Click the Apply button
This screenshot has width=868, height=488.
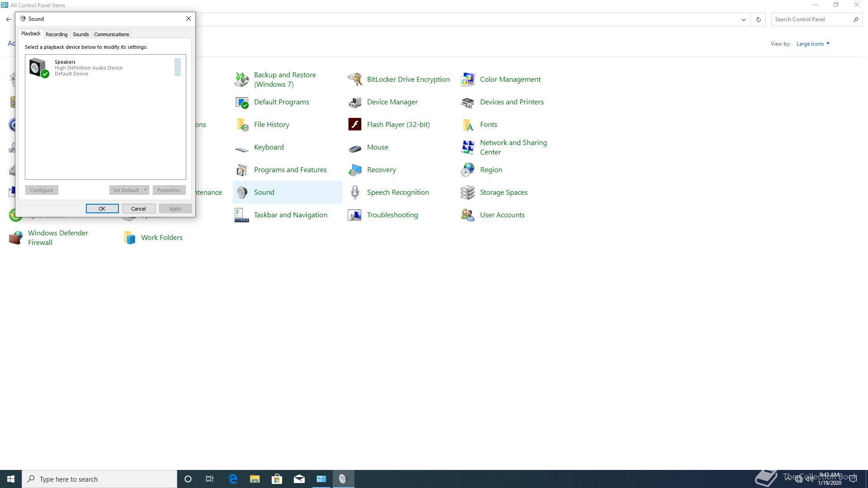(175, 209)
